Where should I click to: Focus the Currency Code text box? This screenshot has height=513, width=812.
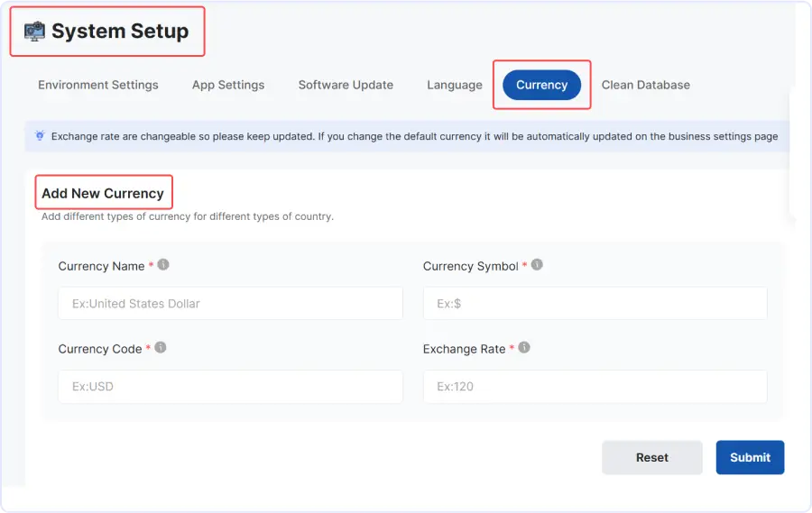point(230,387)
